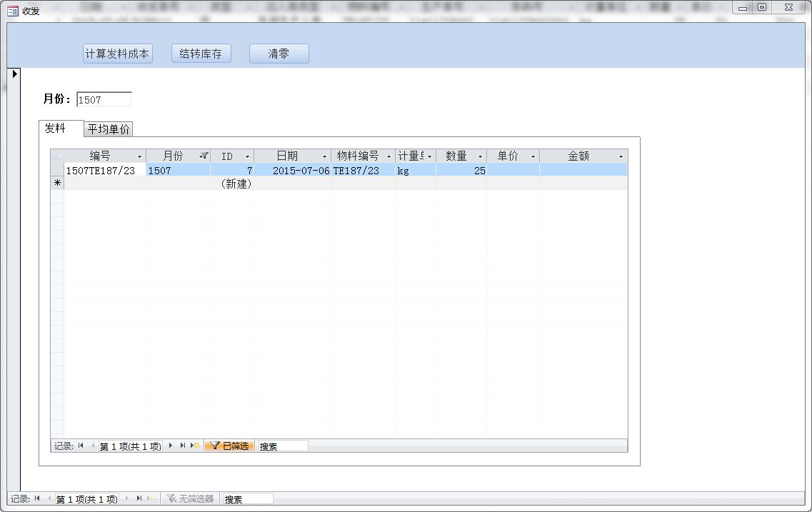Click the 结转库存 button
The height and width of the screenshot is (512, 812).
pyautogui.click(x=201, y=54)
